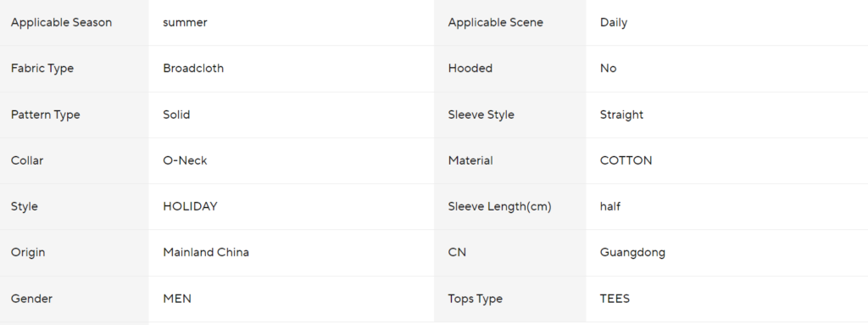Click the Tops Type label
Screen dimensions: 868x325
475,299
